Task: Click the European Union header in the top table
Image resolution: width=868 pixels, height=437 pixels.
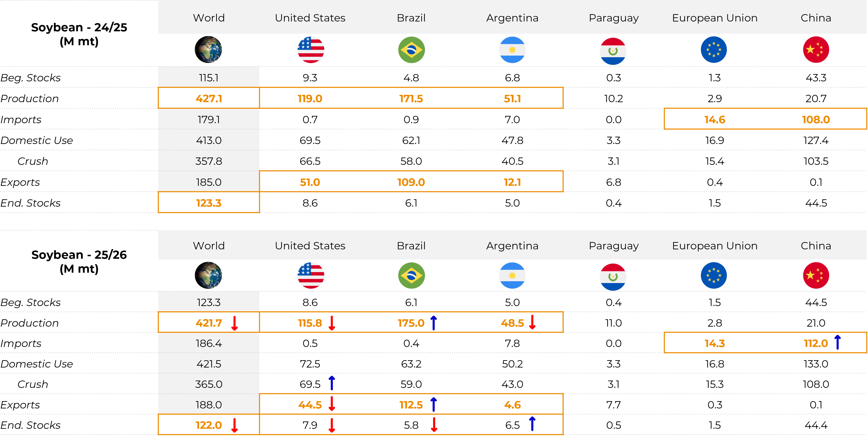Action: (x=715, y=18)
